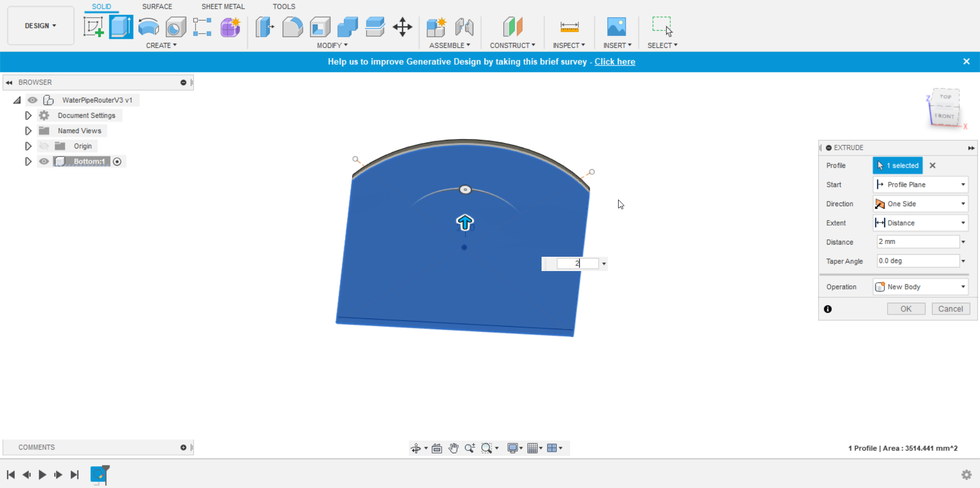The width and height of the screenshot is (980, 488).
Task: Open the Operation New Body dropdown
Action: pyautogui.click(x=920, y=287)
